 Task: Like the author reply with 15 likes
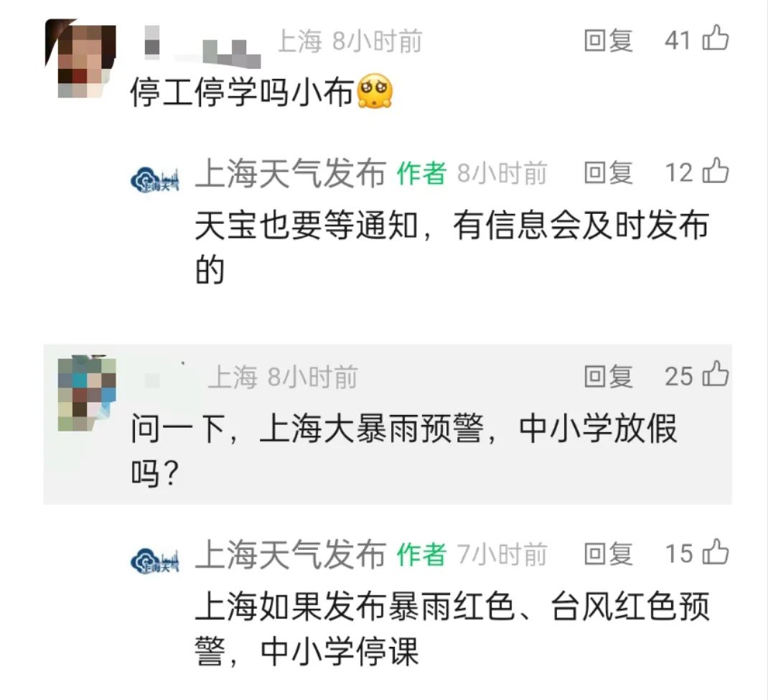[x=716, y=551]
